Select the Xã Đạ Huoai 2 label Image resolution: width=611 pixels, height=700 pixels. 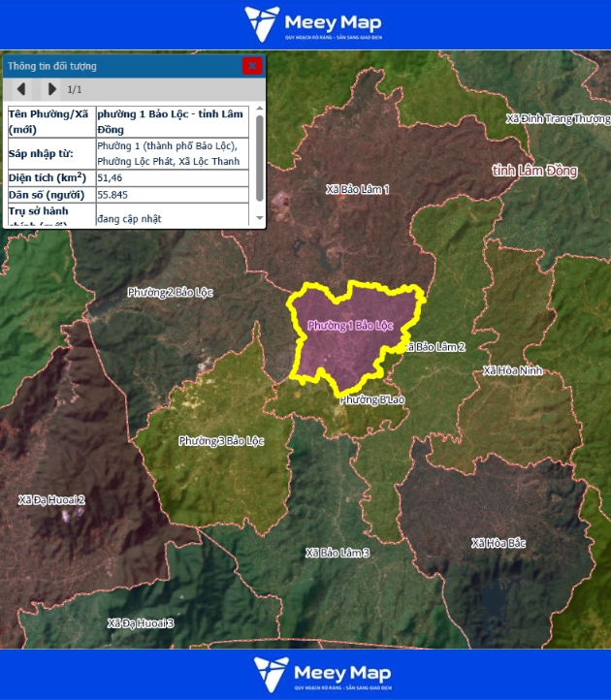(51, 500)
